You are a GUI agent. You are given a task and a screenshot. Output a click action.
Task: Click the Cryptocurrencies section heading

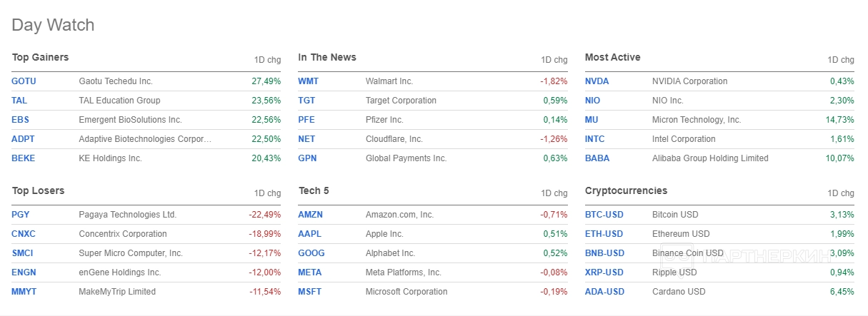click(x=626, y=191)
